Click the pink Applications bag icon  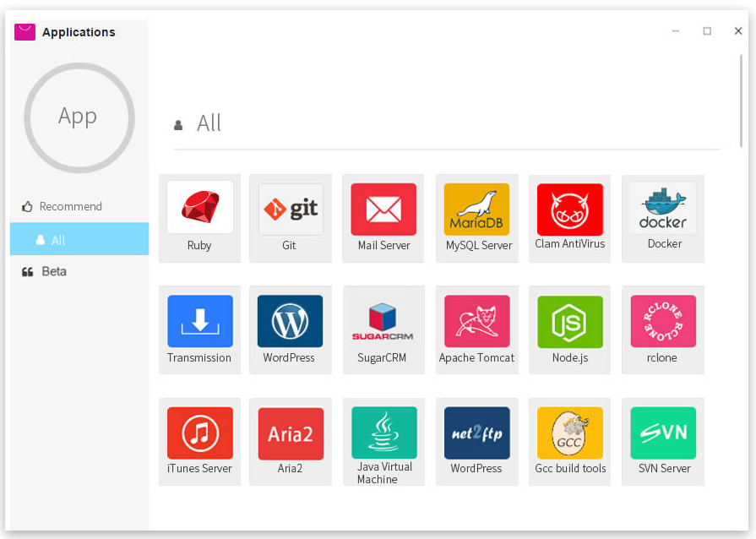click(24, 32)
